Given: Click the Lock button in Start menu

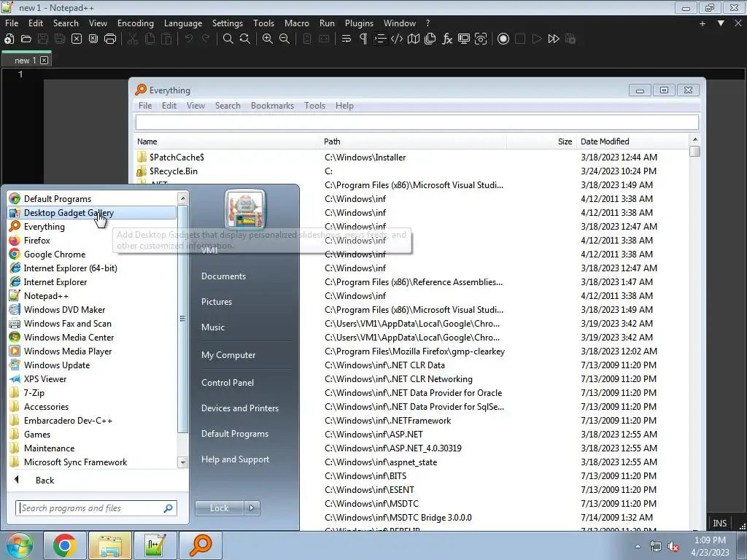Looking at the screenshot, I should tap(219, 508).
